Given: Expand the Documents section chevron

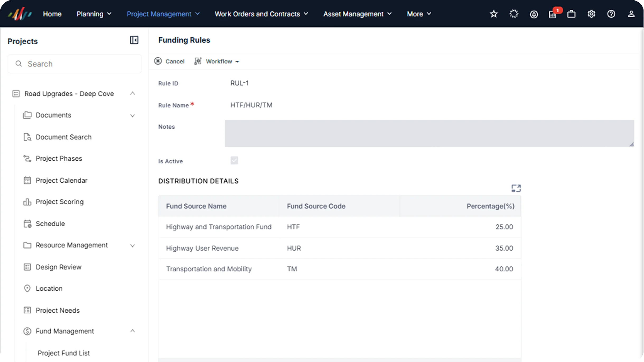Looking at the screenshot, I should coord(133,116).
